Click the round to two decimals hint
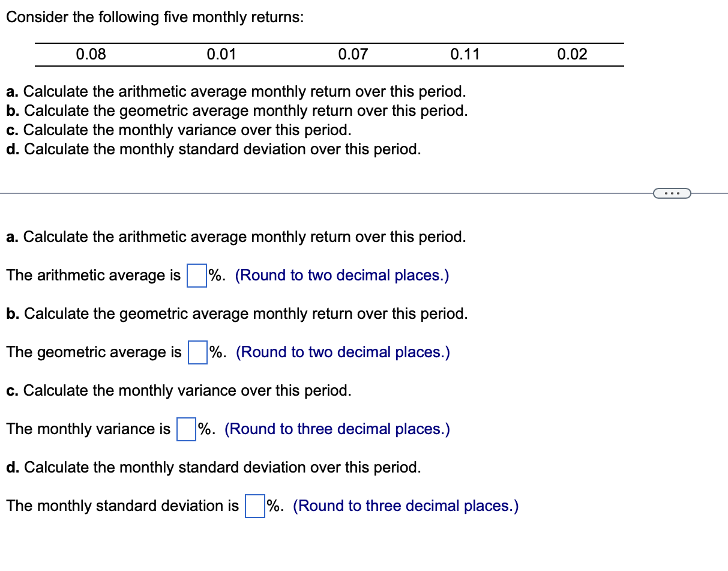The width and height of the screenshot is (728, 571). click(342, 275)
